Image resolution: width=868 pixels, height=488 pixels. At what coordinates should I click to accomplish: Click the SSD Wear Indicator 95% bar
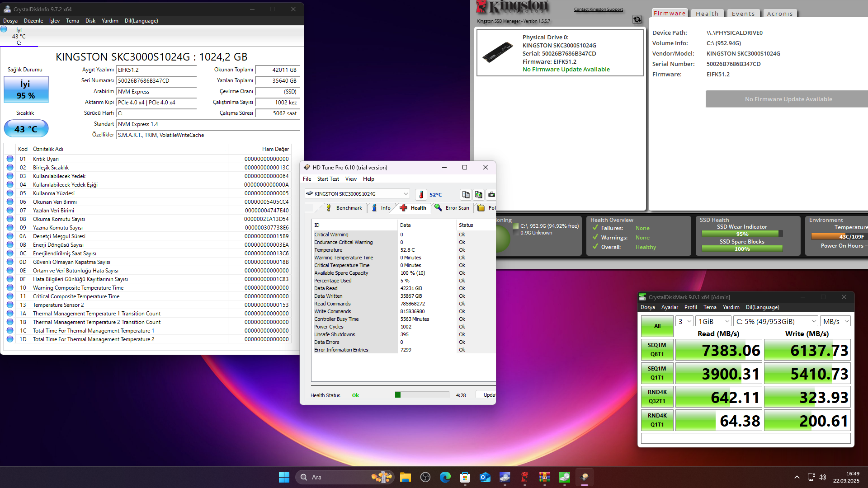742,234
